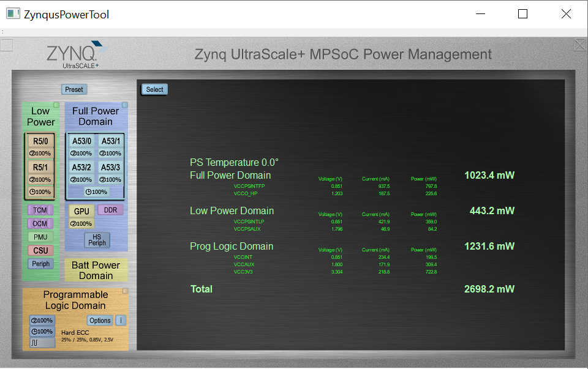Screen dimensions: 588x369
Task: Minimize the ZynqusPowerTool window
Action: tap(480, 14)
